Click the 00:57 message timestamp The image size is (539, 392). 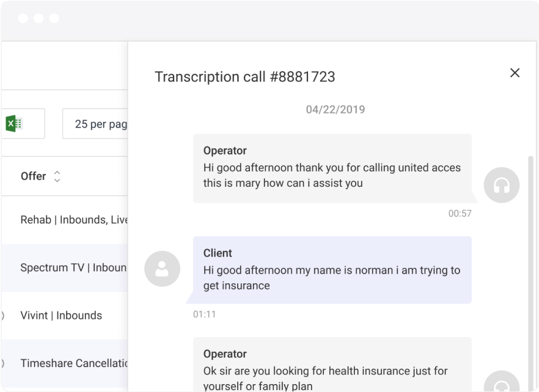[x=460, y=214]
